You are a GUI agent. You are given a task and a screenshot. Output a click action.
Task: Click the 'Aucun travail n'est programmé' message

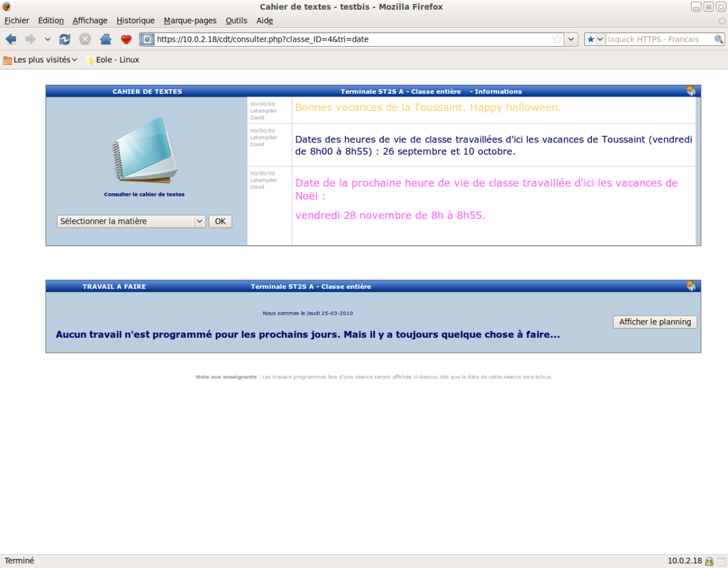click(308, 335)
